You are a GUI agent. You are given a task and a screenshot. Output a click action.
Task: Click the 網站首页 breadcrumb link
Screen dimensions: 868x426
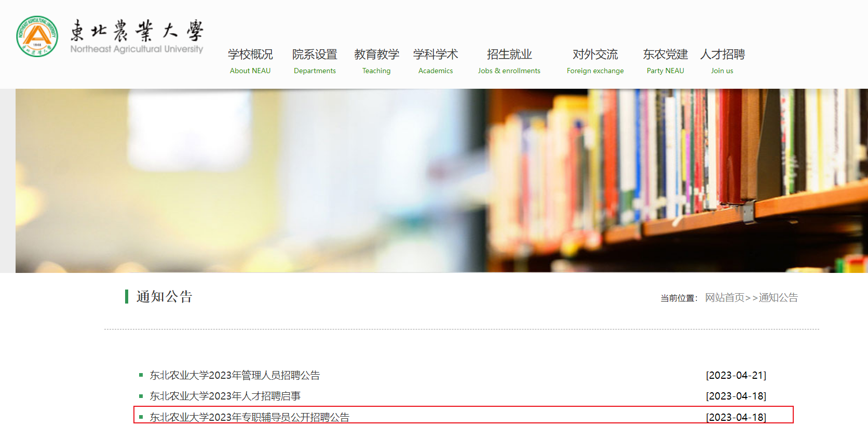725,298
